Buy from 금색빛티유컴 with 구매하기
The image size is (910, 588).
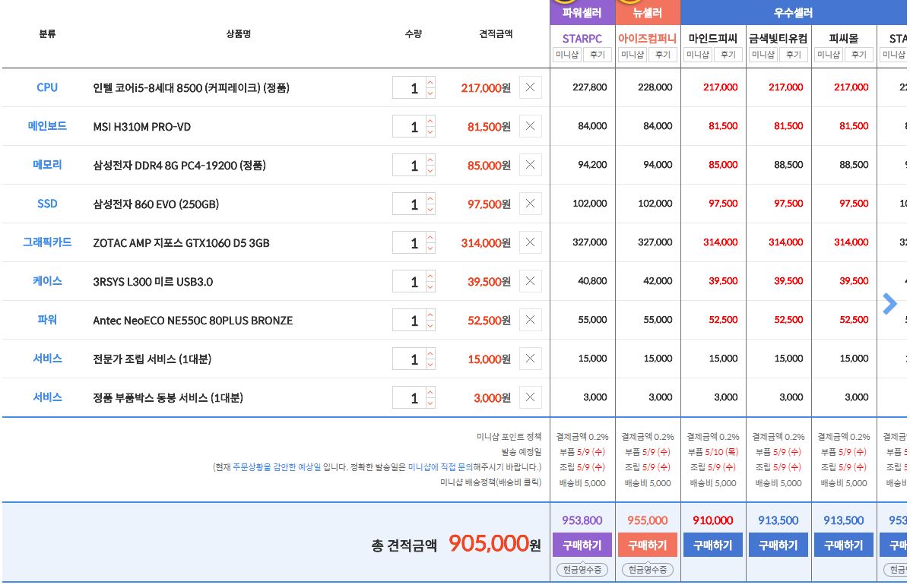tap(778, 545)
